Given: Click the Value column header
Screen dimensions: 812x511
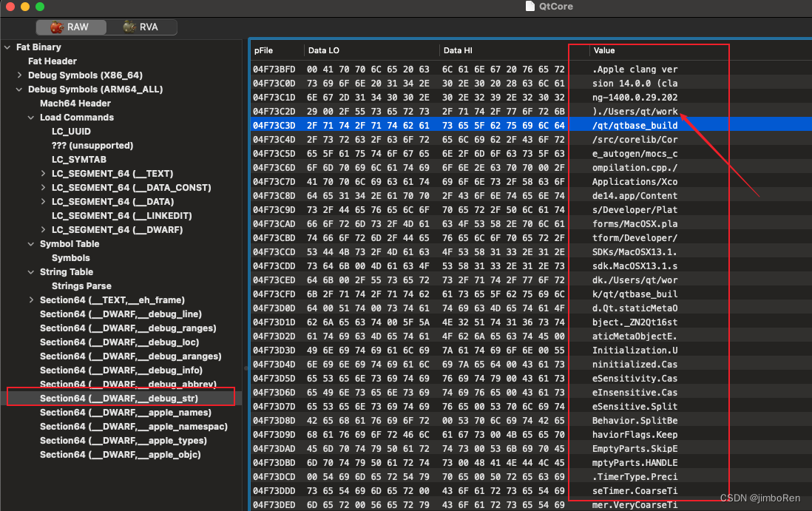Looking at the screenshot, I should click(x=603, y=50).
